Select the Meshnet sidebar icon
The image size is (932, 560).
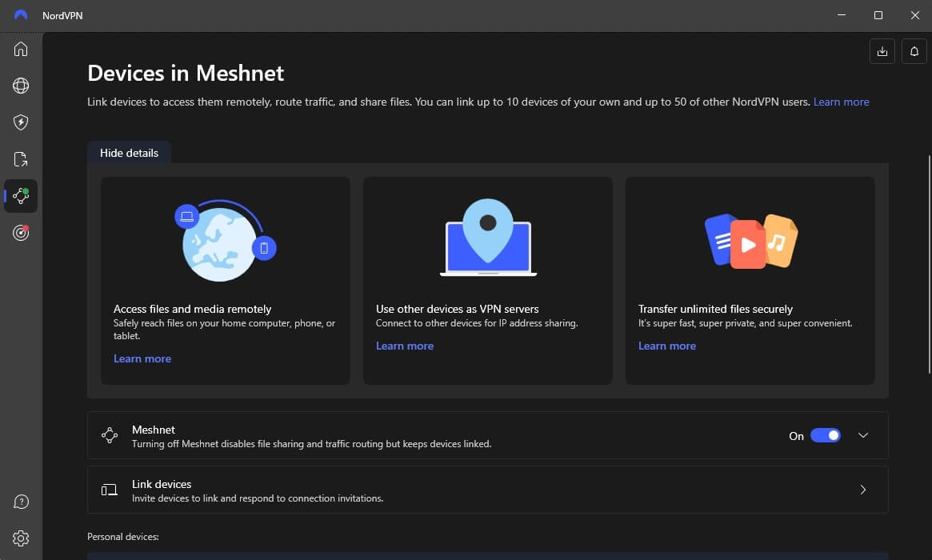tap(21, 196)
